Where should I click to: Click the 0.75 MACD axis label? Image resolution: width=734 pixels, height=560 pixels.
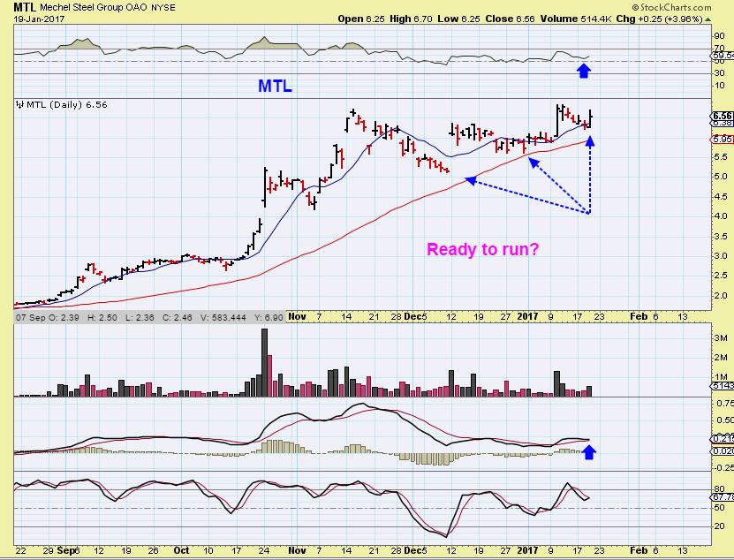point(724,403)
